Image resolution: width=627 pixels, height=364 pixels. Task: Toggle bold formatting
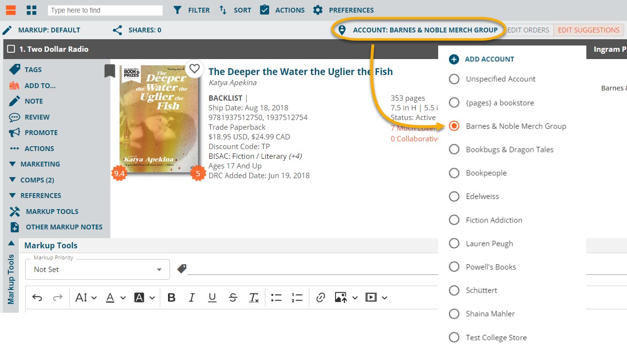171,298
